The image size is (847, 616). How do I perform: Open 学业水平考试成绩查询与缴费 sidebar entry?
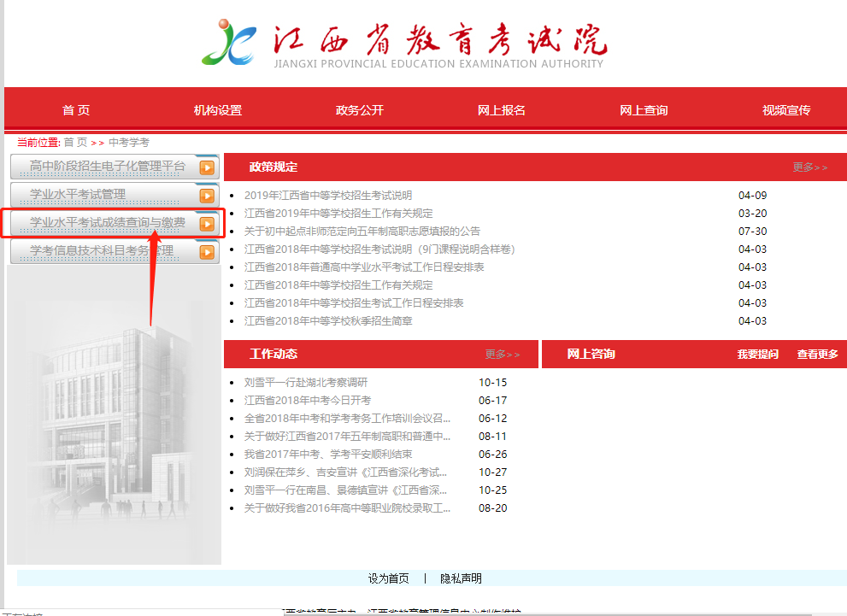(x=115, y=222)
